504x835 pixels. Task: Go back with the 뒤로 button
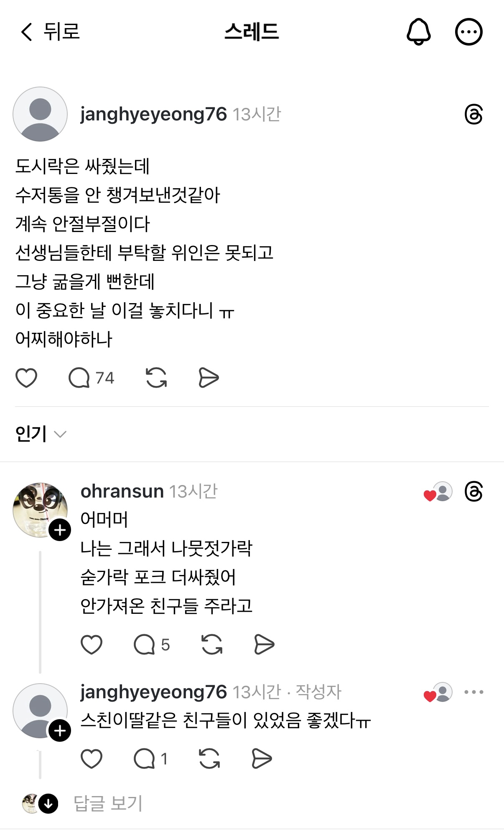[x=50, y=32]
